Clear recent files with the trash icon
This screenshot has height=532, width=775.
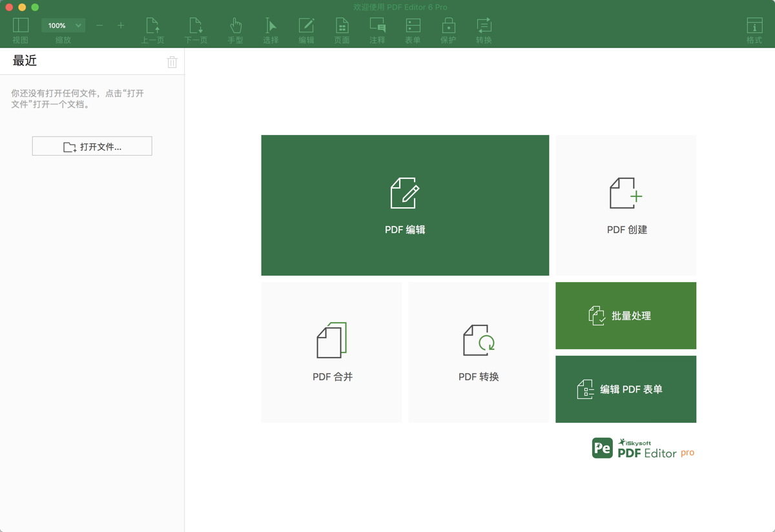coord(172,61)
